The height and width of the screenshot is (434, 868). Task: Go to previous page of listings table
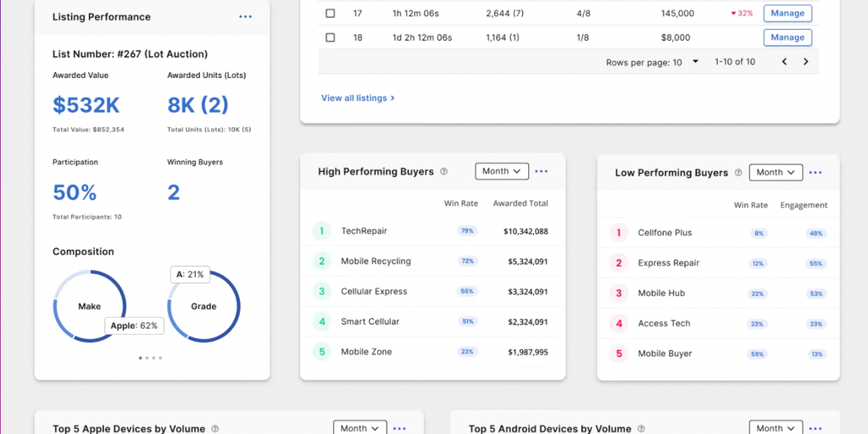click(784, 62)
